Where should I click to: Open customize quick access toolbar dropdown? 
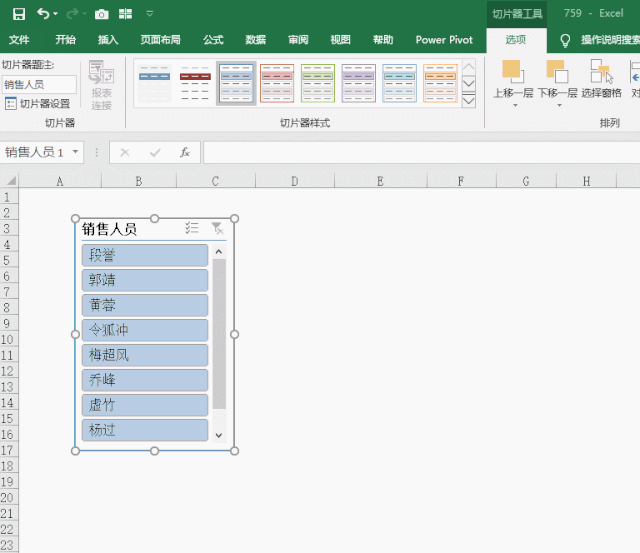(x=150, y=14)
